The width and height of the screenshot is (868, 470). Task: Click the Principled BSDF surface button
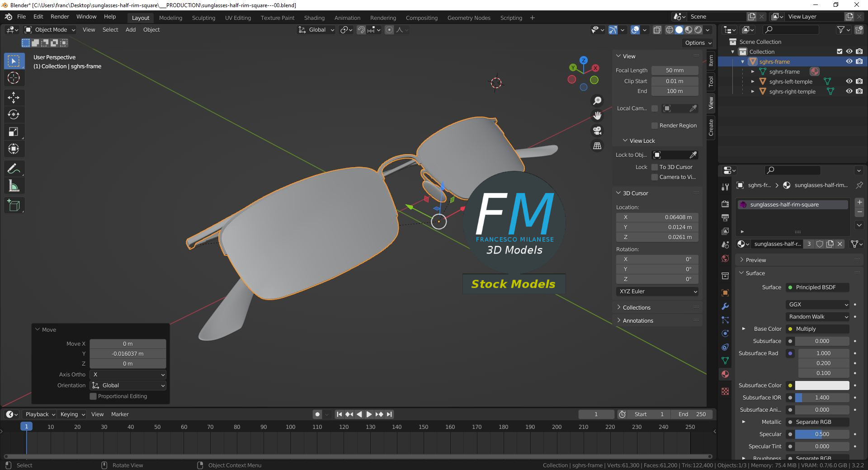pos(817,287)
